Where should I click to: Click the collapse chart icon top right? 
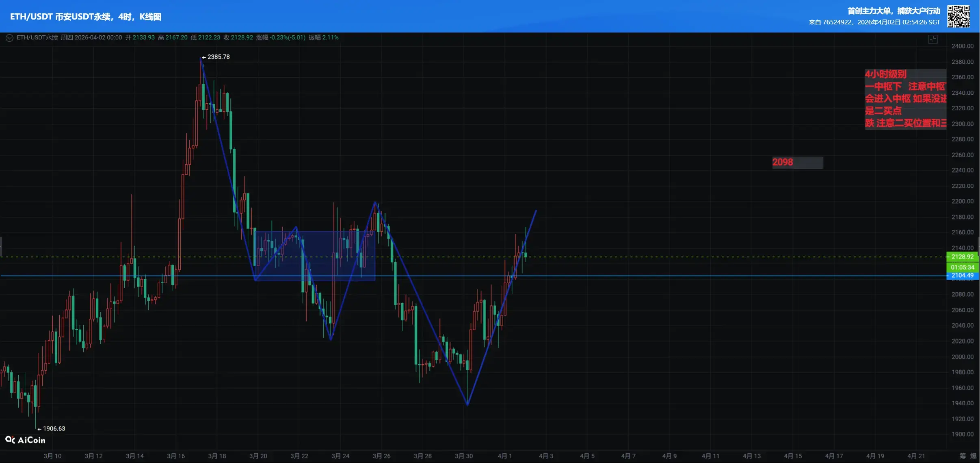tap(932, 39)
